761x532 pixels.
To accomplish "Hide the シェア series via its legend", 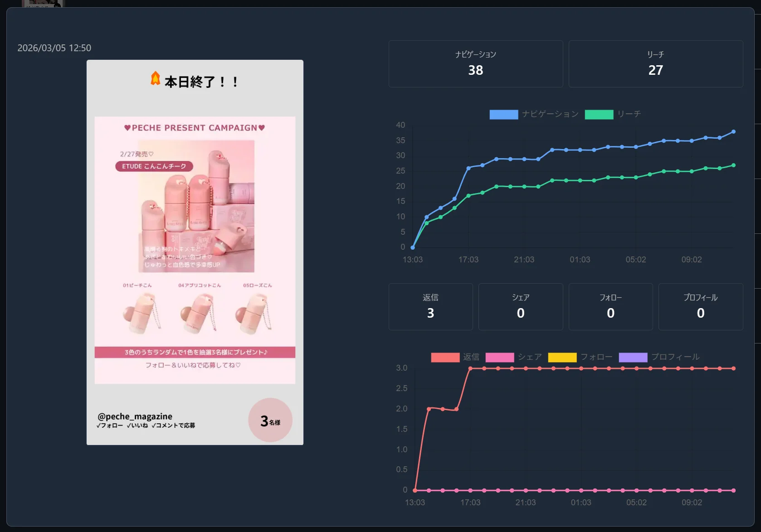I will coord(513,357).
